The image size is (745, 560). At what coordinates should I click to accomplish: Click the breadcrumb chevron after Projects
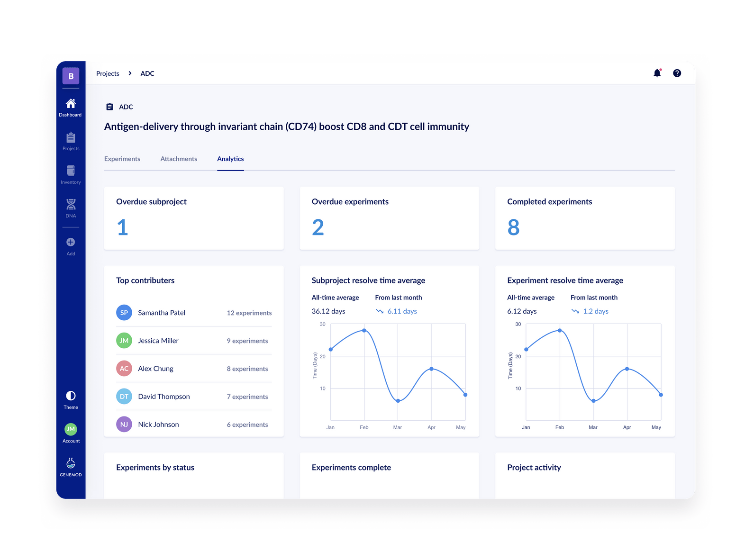pyautogui.click(x=130, y=73)
